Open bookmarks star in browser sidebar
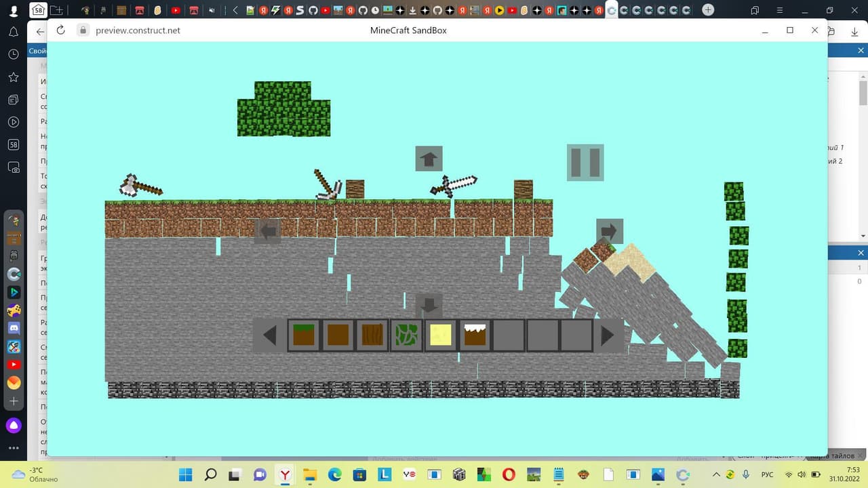The image size is (868, 488). (x=13, y=77)
